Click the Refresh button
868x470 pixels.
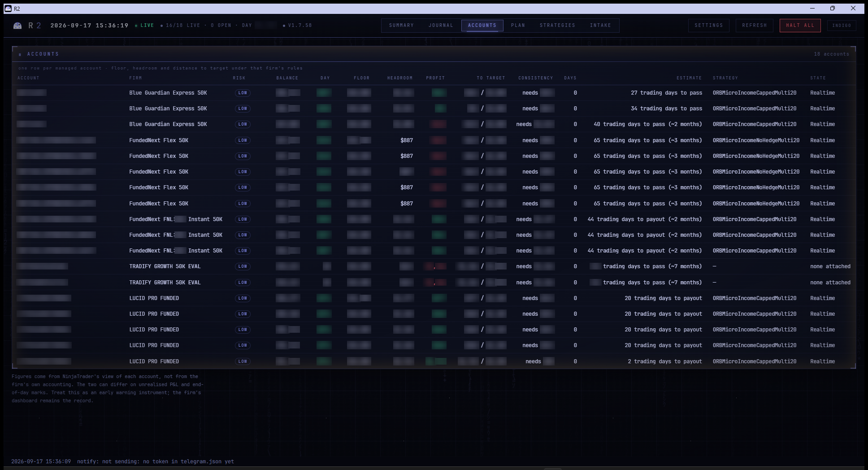[755, 26]
